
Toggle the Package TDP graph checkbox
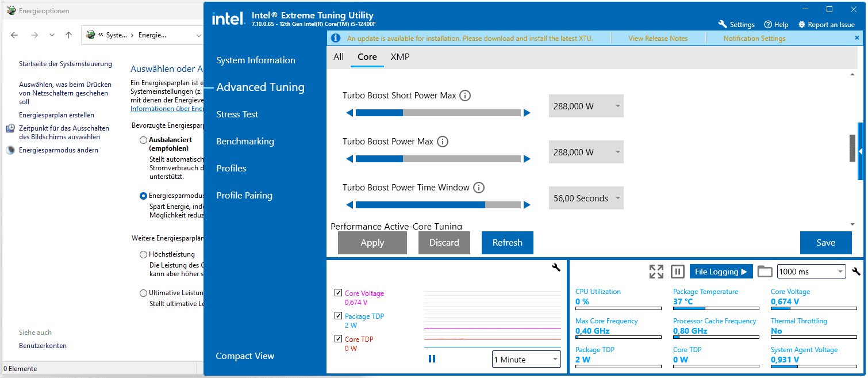point(338,316)
